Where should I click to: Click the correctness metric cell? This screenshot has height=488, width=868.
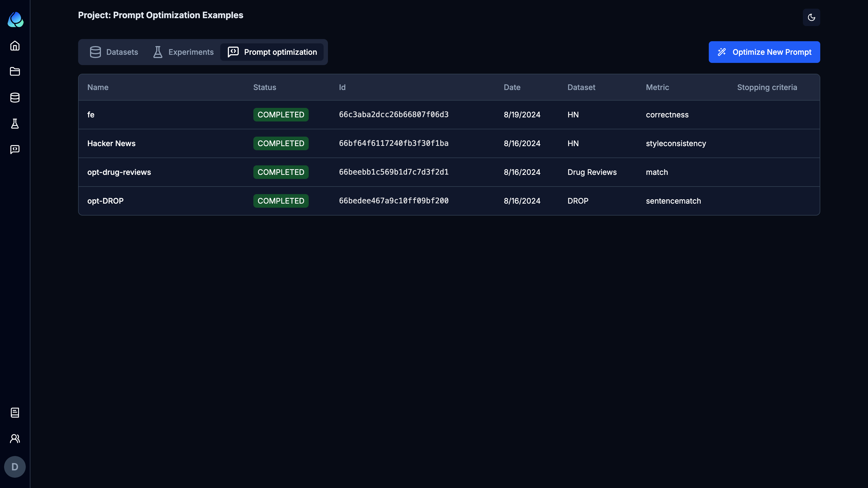pos(667,114)
